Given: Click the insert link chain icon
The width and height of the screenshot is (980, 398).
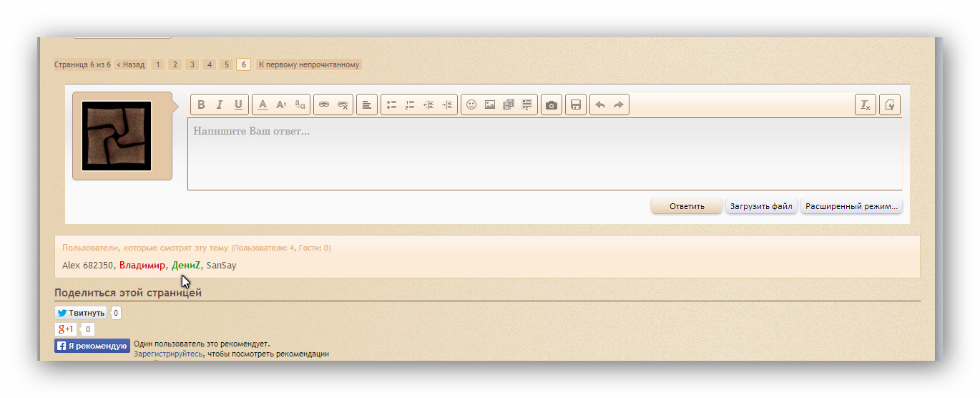Looking at the screenshot, I should [324, 105].
